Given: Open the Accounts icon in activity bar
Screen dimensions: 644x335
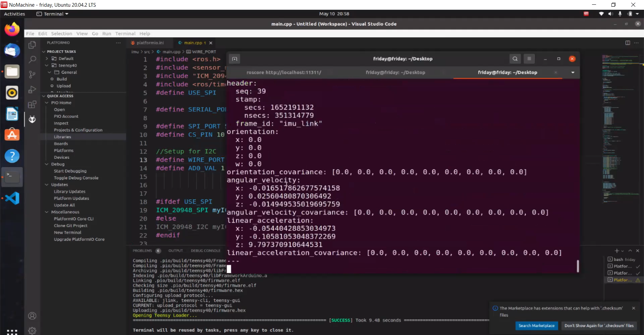Looking at the screenshot, I should pos(32,316).
